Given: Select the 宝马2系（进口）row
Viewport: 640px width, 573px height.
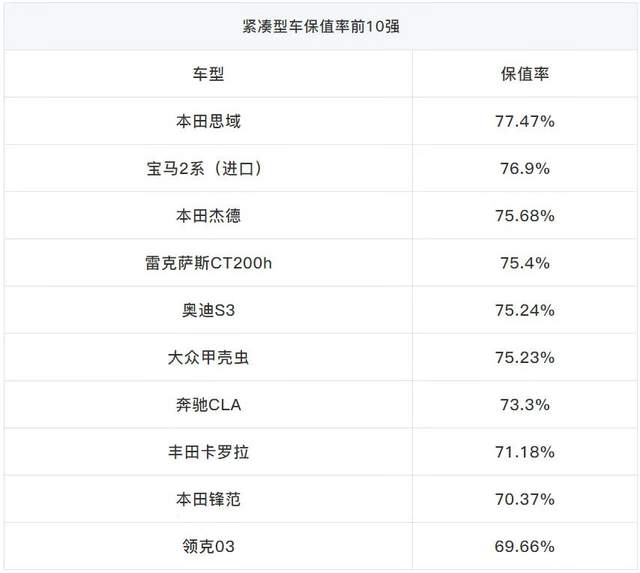Looking at the screenshot, I should (x=320, y=168).
